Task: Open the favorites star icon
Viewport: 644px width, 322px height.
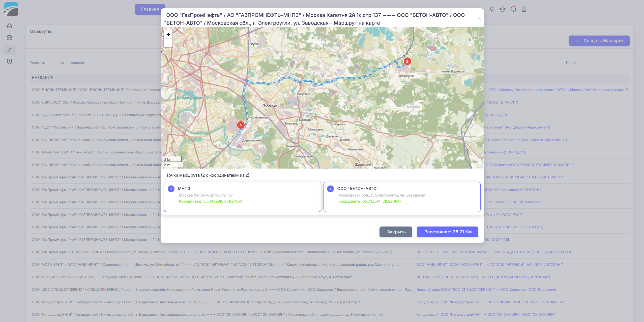Action: coord(503,9)
